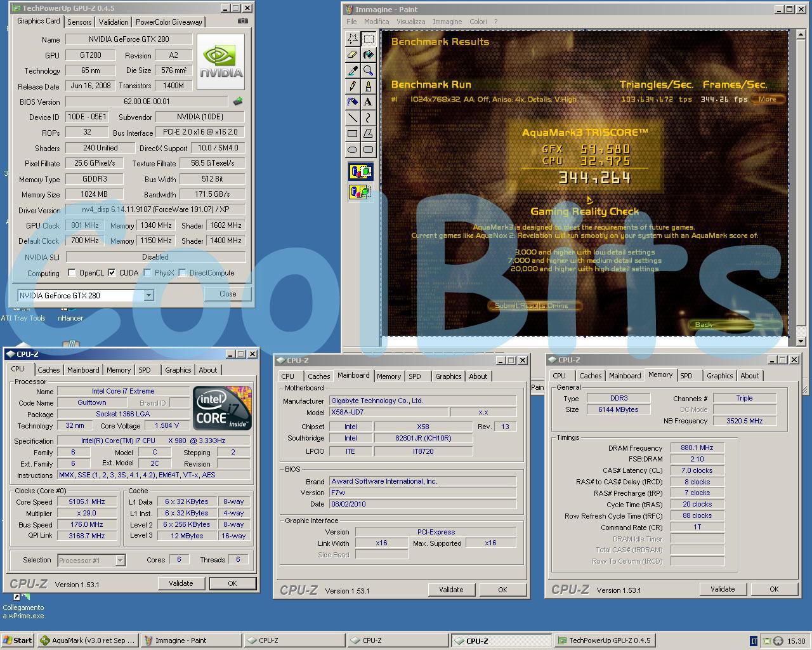812x650 pixels.
Task: Activate the Magnifier tool in Paint
Action: 369,70
